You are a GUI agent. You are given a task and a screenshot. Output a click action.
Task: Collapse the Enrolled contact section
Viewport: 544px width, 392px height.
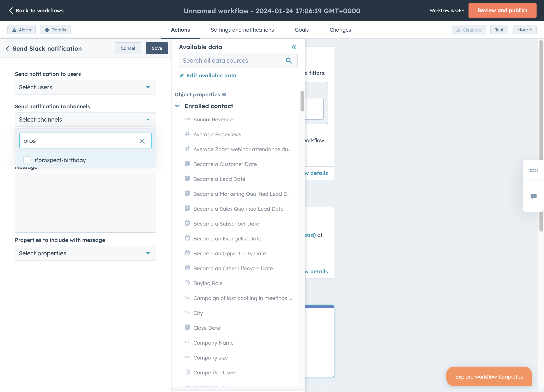(177, 106)
